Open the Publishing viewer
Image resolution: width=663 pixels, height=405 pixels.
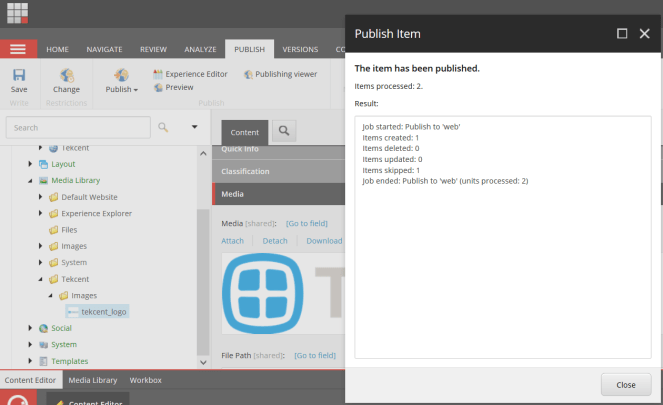point(283,74)
